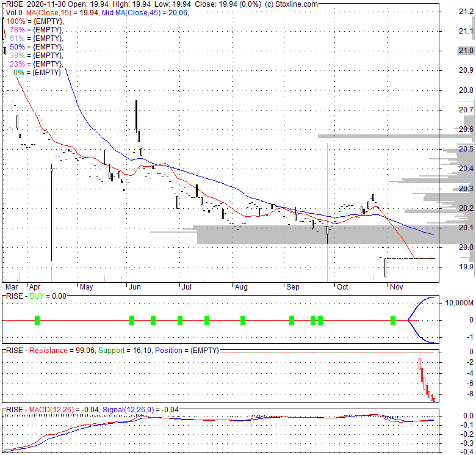Click the Jul month label on time axis
Viewport: 476px width, 455px height.
coord(186,287)
